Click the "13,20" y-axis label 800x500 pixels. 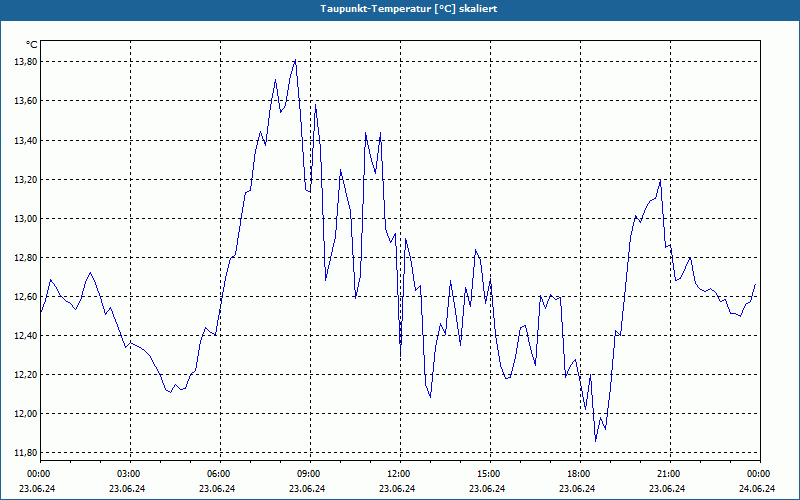tap(26, 180)
